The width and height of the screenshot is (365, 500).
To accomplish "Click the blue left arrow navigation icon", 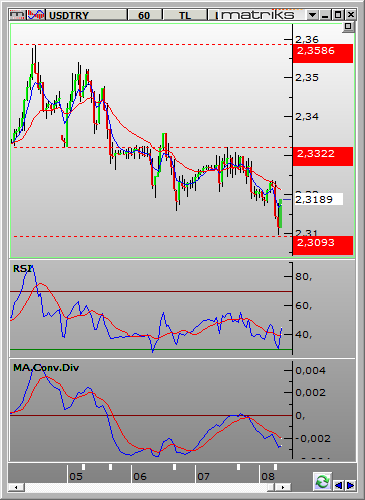I will point(338,485).
